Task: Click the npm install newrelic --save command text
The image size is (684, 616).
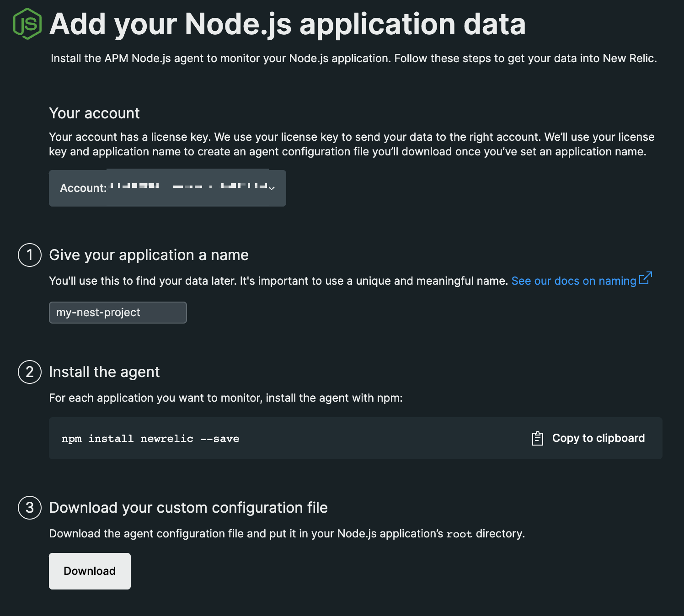Action: click(x=150, y=439)
